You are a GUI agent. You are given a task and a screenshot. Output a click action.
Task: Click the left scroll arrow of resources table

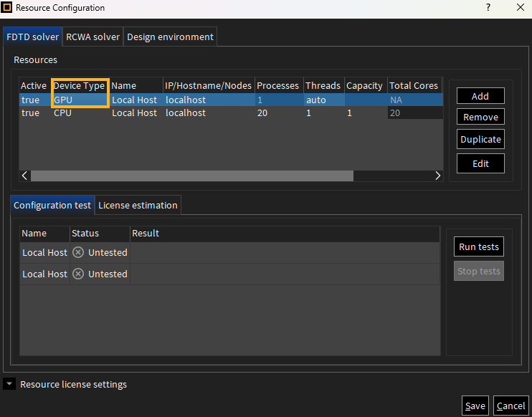coord(25,176)
